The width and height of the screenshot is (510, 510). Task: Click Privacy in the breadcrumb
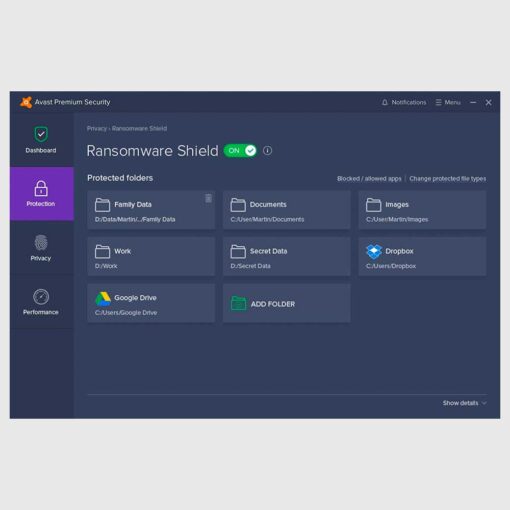[97, 129]
